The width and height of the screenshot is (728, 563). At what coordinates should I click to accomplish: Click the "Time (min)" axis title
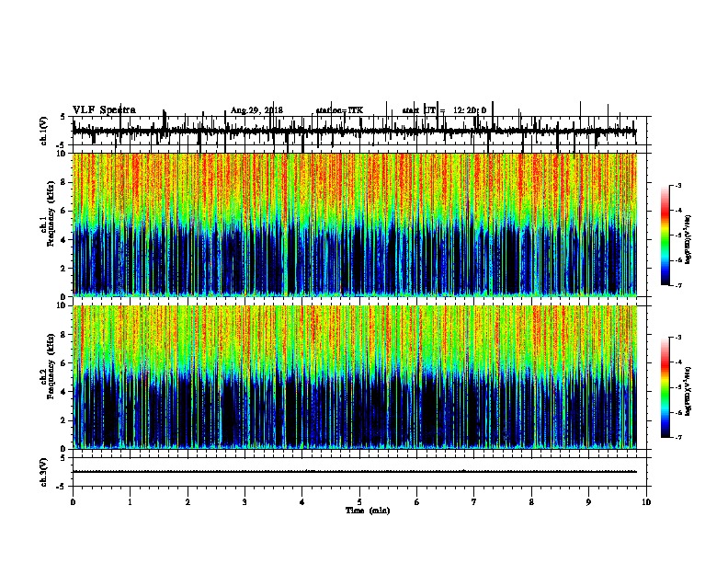click(368, 511)
